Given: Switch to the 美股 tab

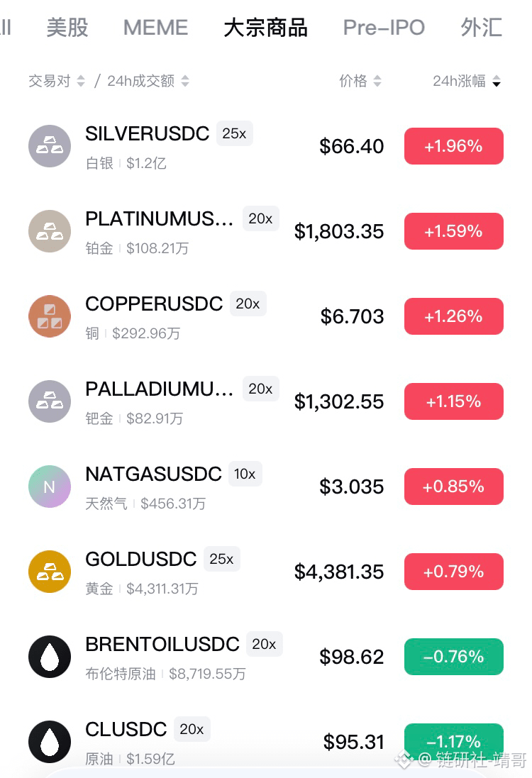Looking at the screenshot, I should (67, 27).
